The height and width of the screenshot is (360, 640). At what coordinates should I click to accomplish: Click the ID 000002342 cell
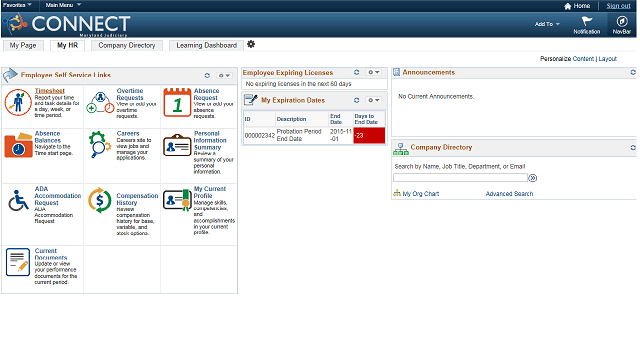coord(259,136)
